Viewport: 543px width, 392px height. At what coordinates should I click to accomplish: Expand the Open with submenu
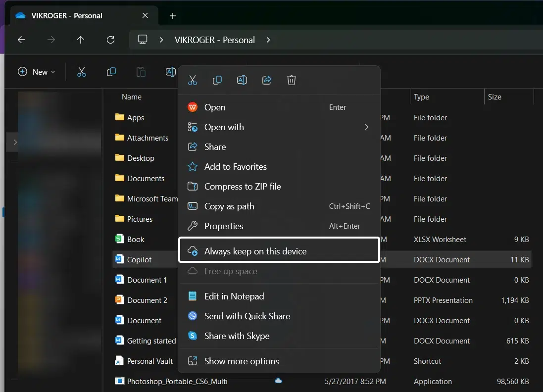(x=366, y=127)
